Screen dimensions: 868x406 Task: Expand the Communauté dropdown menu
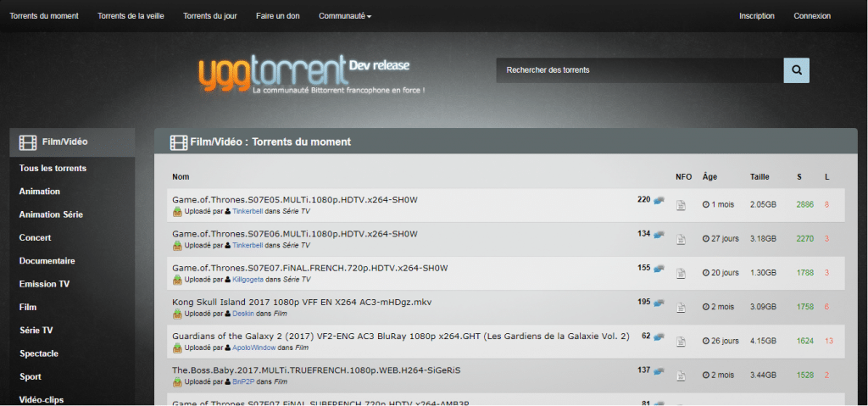pos(344,16)
